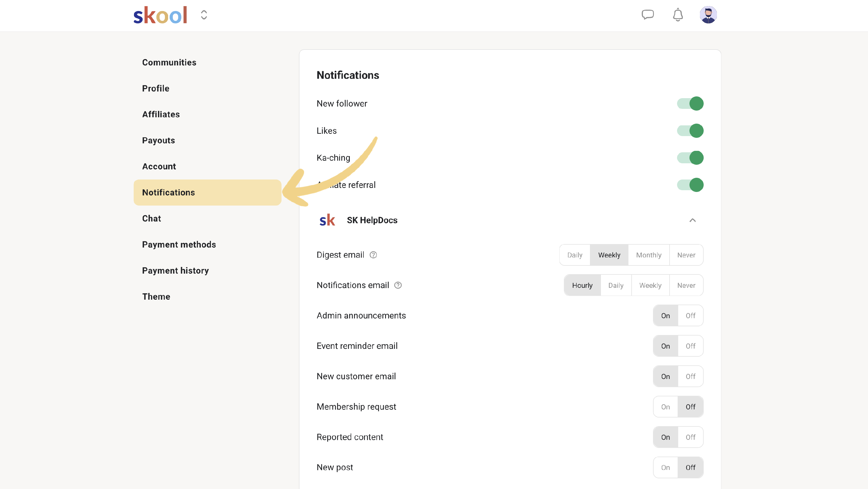
Task: Click the skool logo
Action: (x=160, y=15)
